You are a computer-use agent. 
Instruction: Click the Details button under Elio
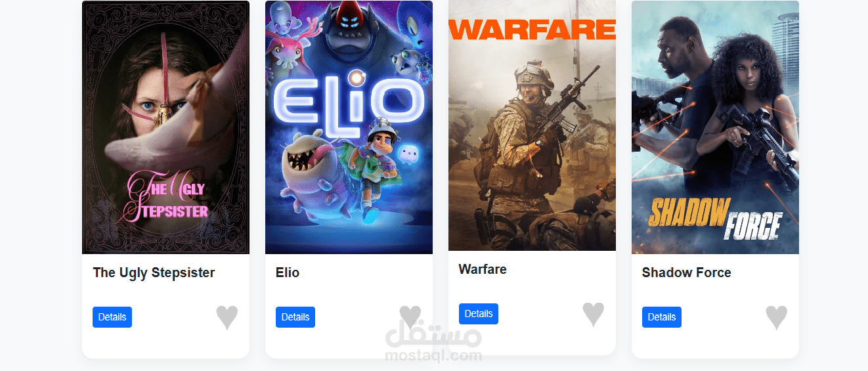pos(295,317)
